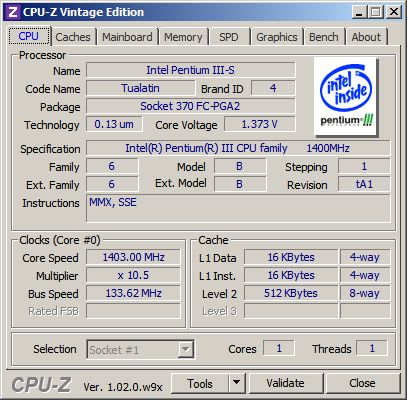This screenshot has height=400, width=407.
Task: Click the Bus Speed value '133.62 MHz'
Action: pos(133,293)
